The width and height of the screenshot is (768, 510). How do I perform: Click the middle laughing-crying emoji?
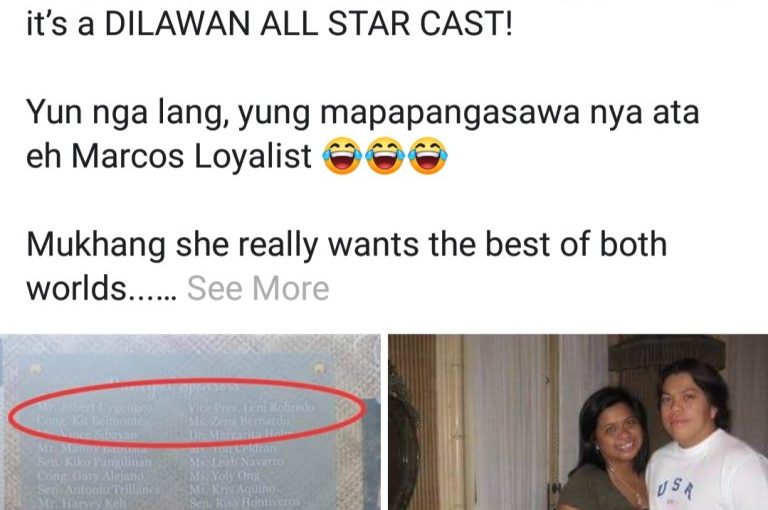pos(385,156)
